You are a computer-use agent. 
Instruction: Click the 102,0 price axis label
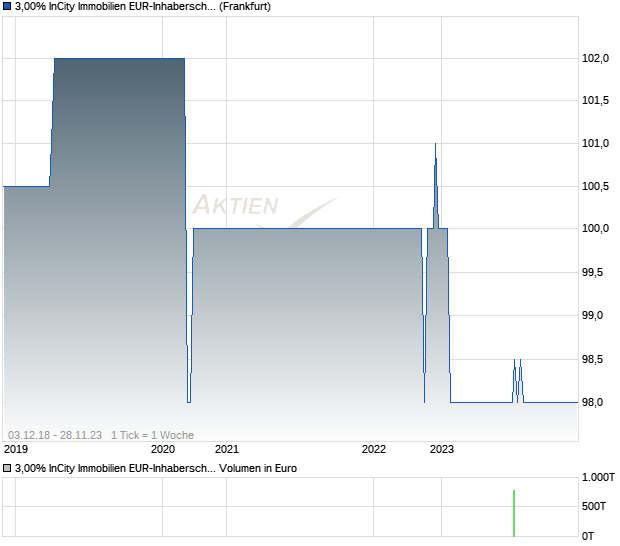tap(597, 58)
